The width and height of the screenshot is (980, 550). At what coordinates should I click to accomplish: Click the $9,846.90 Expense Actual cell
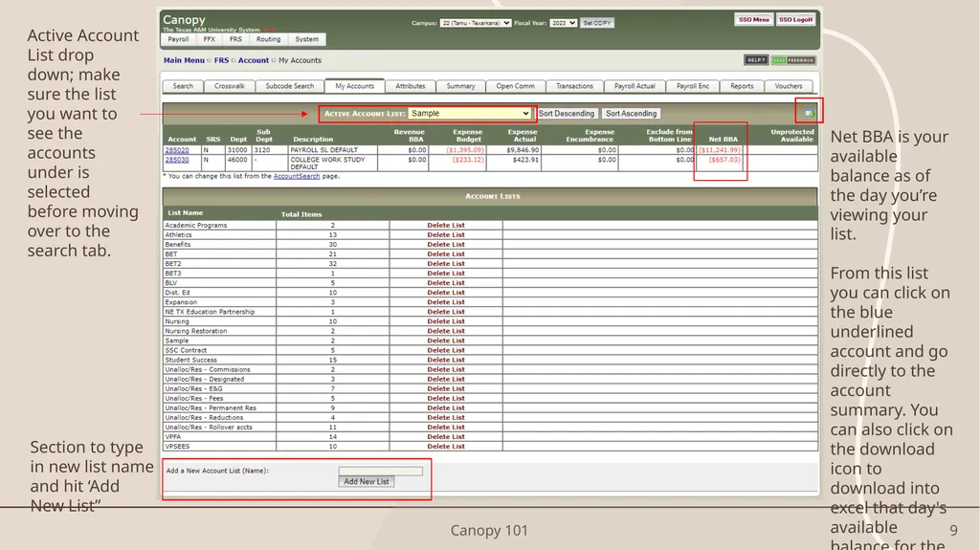pyautogui.click(x=523, y=150)
